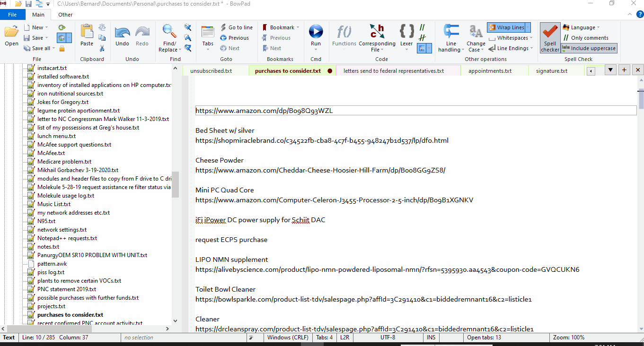The width and height of the screenshot is (644, 346).
Task: Open the purchases to consider.txt file in sidebar
Action: [69, 314]
